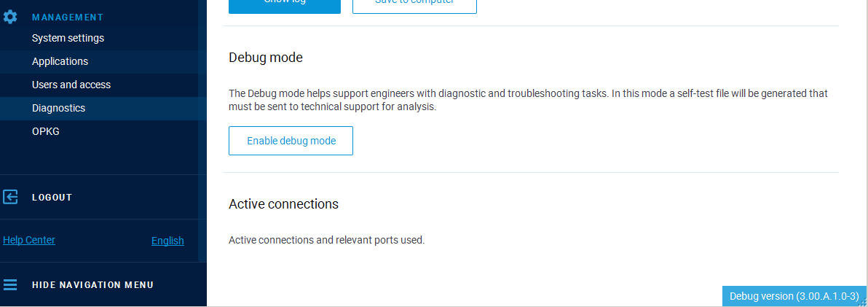868x307 pixels.
Task: Change language via English link
Action: (167, 241)
